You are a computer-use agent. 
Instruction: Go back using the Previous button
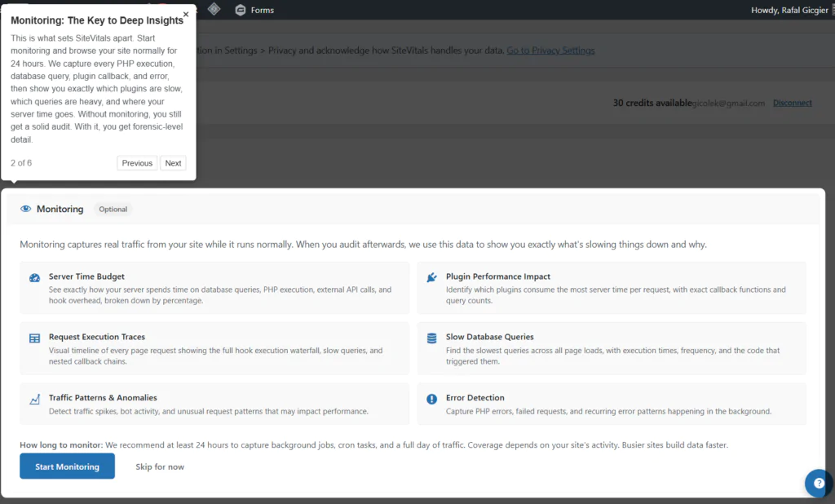137,162
